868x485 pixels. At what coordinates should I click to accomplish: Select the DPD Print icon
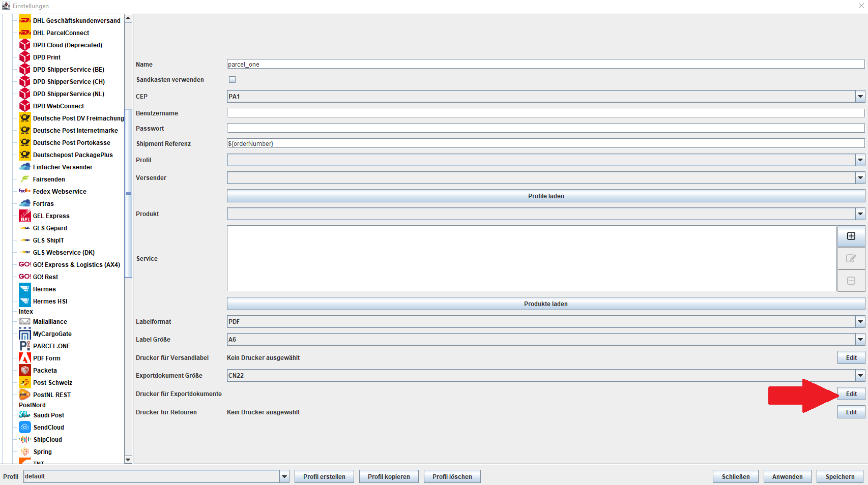pos(25,57)
